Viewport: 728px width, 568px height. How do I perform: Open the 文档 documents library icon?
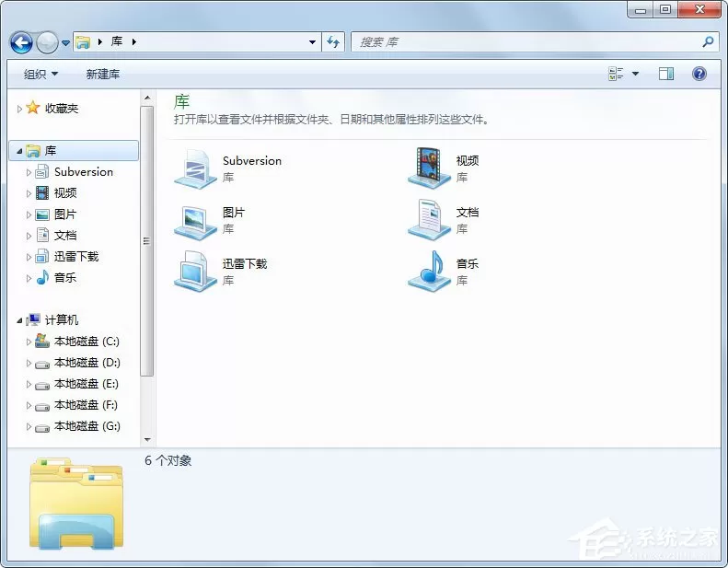point(429,220)
